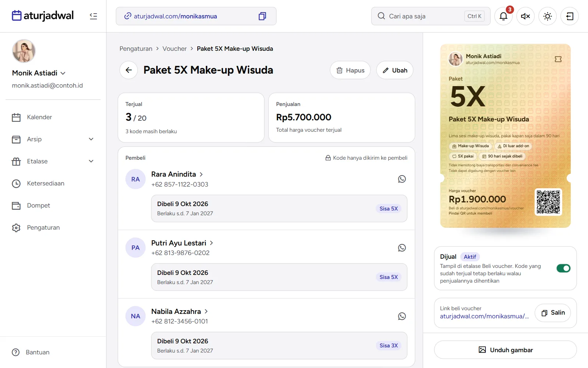Open Arsip in the sidebar
Viewport: 588px width, 368px height.
point(53,139)
